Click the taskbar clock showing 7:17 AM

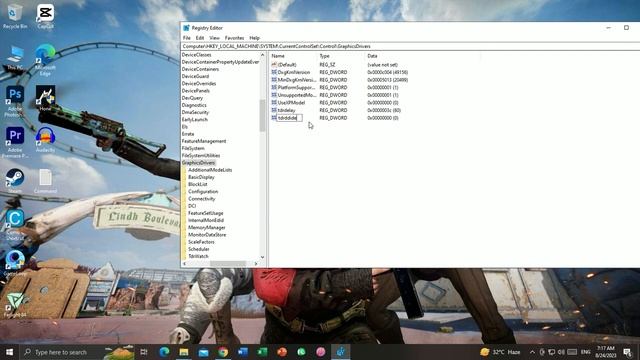pyautogui.click(x=606, y=352)
